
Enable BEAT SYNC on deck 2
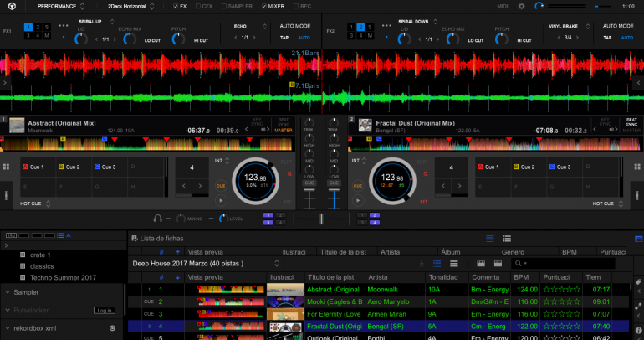(x=631, y=122)
